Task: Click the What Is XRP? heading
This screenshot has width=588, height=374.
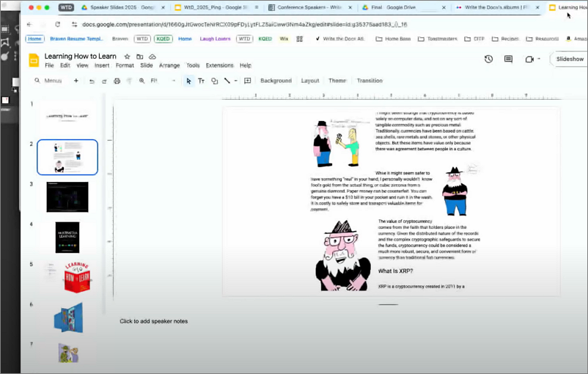Action: pyautogui.click(x=395, y=271)
